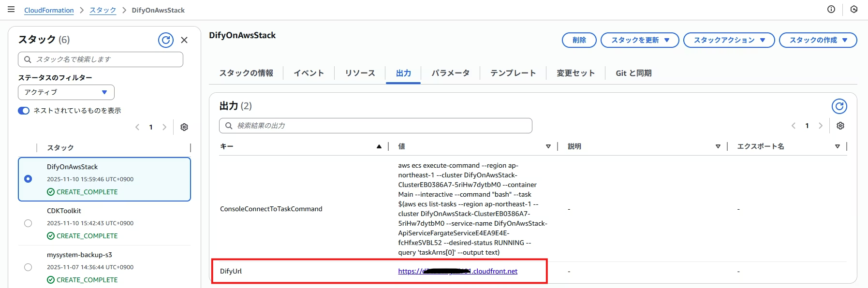The image size is (868, 288).
Task: Click the ConsoleConnectToTaskCommand key cell
Action: click(x=271, y=209)
